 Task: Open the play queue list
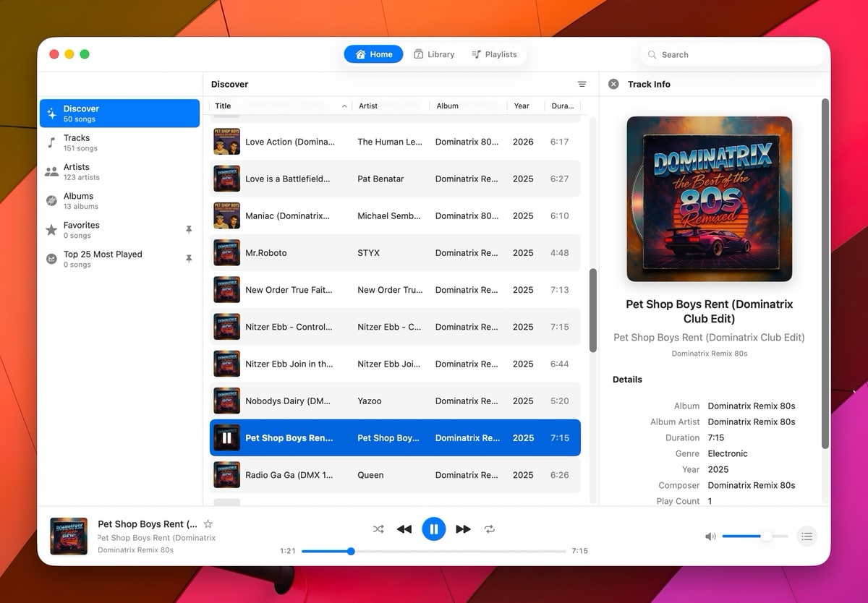[807, 536]
